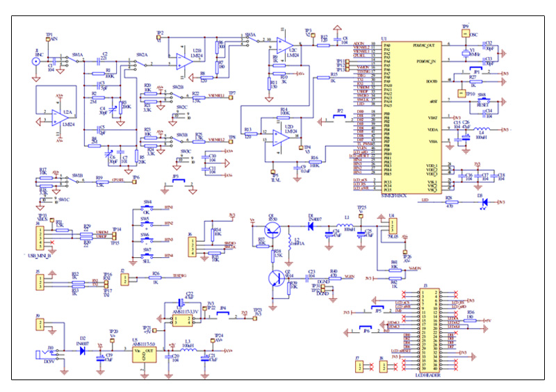
Task: Select the TP9 OSC test point
Action: 465,33
